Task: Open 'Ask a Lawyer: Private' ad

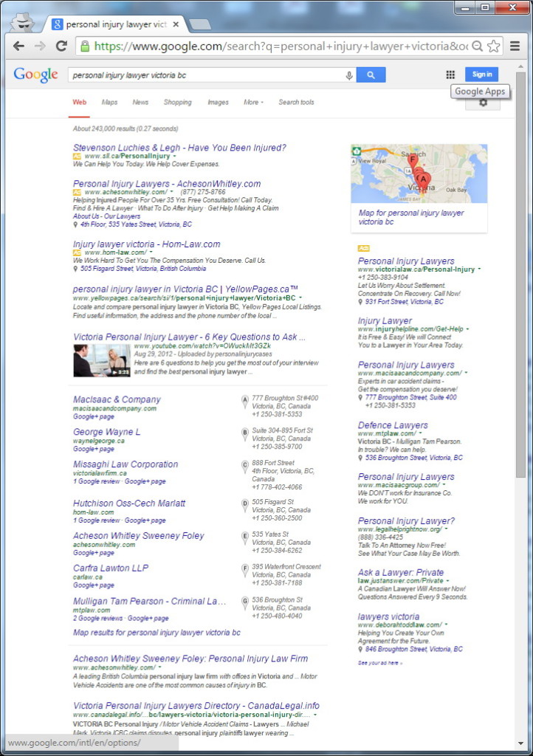Action: (x=400, y=572)
